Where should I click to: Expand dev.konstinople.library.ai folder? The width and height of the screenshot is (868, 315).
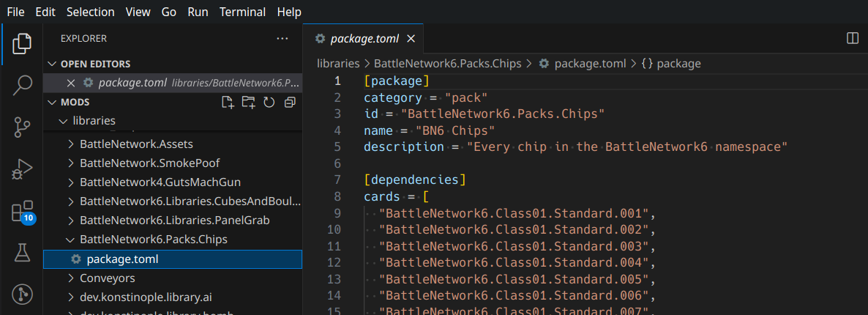click(x=70, y=297)
